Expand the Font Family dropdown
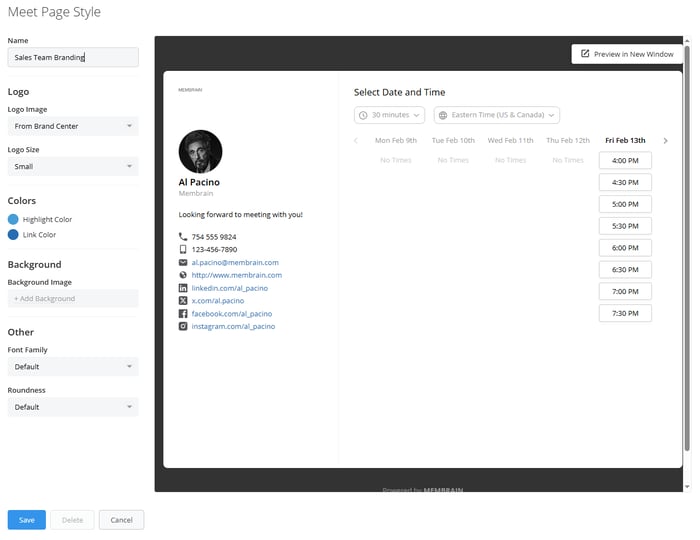This screenshot has height=540, width=700. [72, 367]
